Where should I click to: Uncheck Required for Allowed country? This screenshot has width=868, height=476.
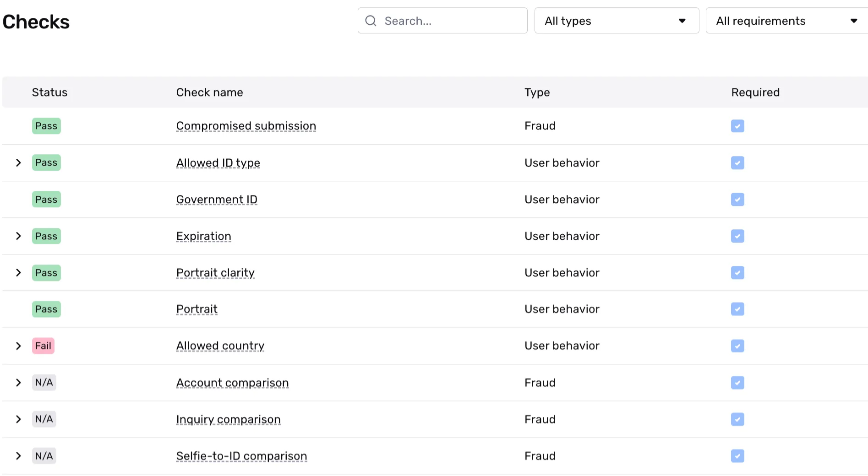[x=737, y=346]
